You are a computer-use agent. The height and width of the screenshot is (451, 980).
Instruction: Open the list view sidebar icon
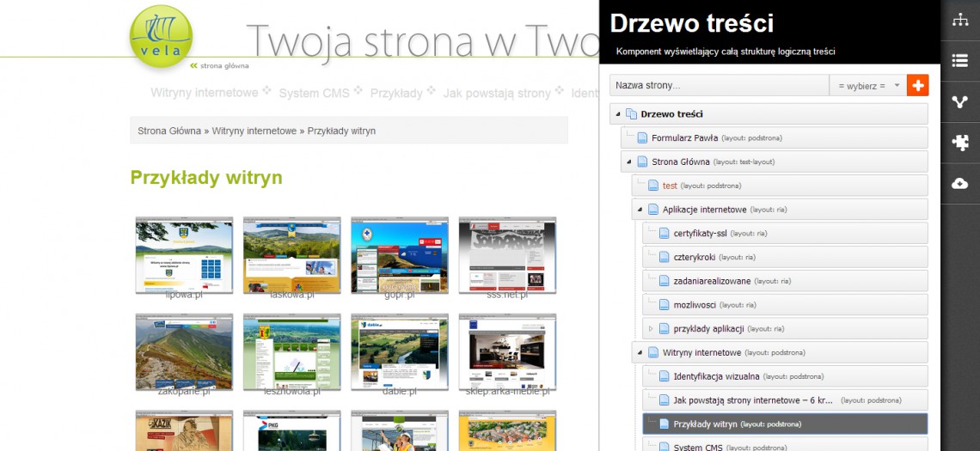pos(959,61)
